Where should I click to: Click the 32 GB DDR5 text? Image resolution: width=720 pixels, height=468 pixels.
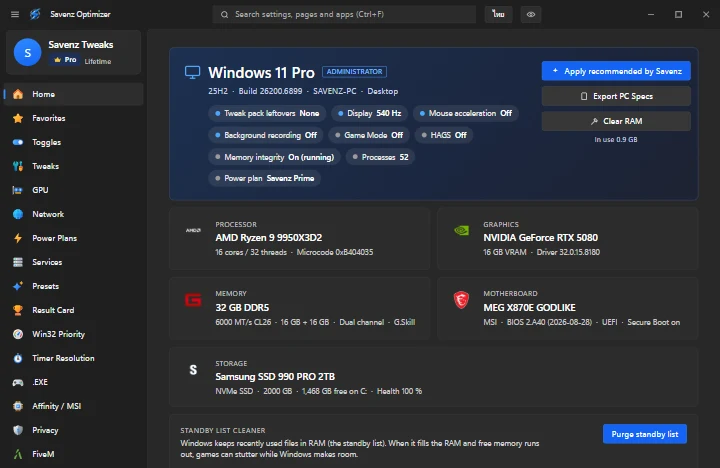[242, 308]
